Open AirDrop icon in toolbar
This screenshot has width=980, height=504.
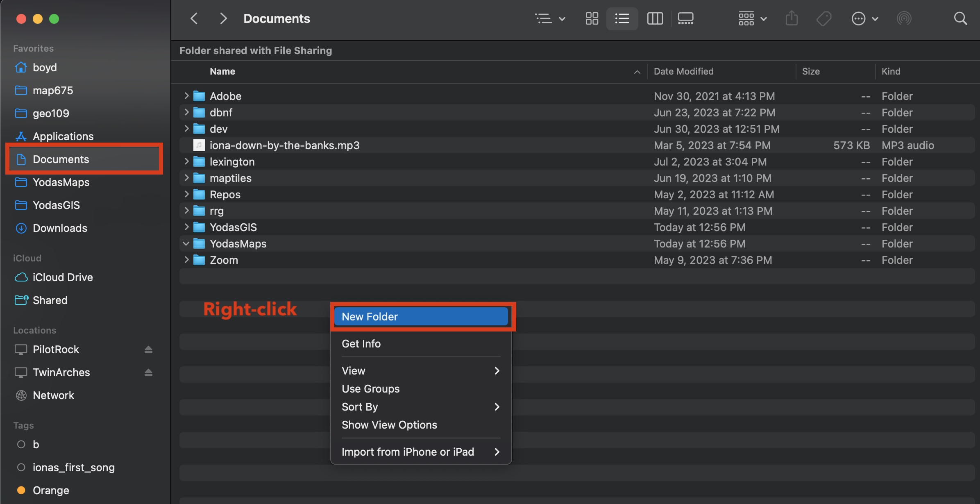904,18
